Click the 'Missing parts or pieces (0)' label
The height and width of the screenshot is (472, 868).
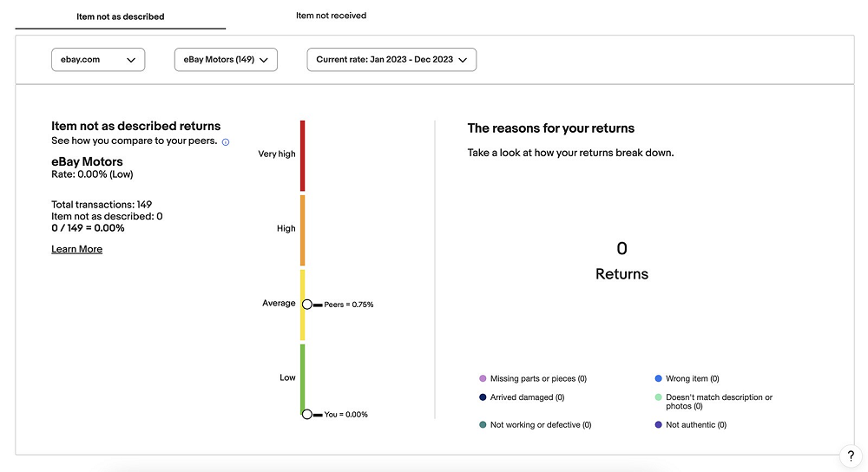(x=538, y=378)
